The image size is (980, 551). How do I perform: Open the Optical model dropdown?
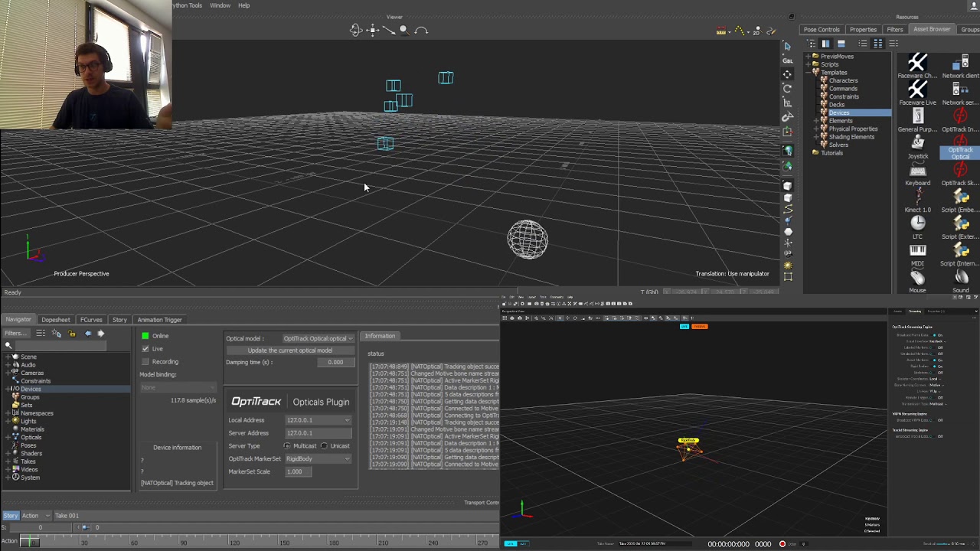318,338
